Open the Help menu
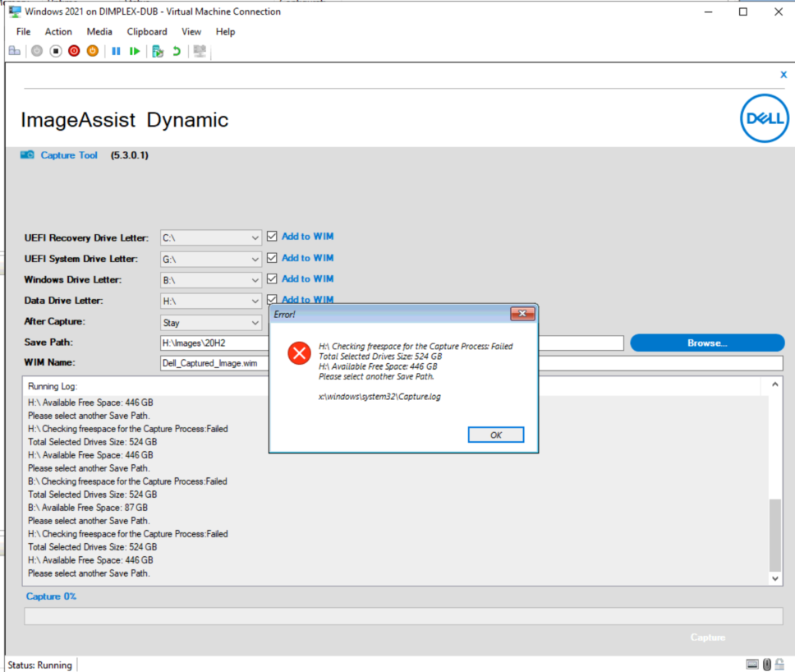Viewport: 795px width, 672px height. point(226,31)
